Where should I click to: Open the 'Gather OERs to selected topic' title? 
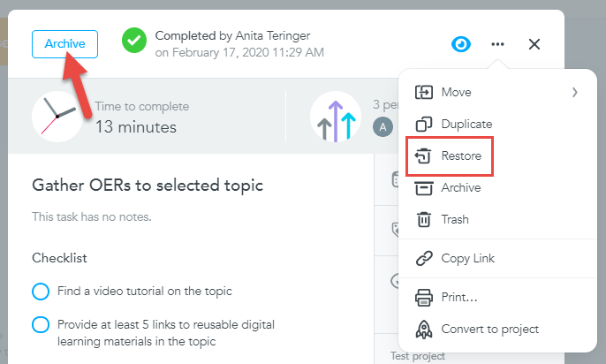148,186
